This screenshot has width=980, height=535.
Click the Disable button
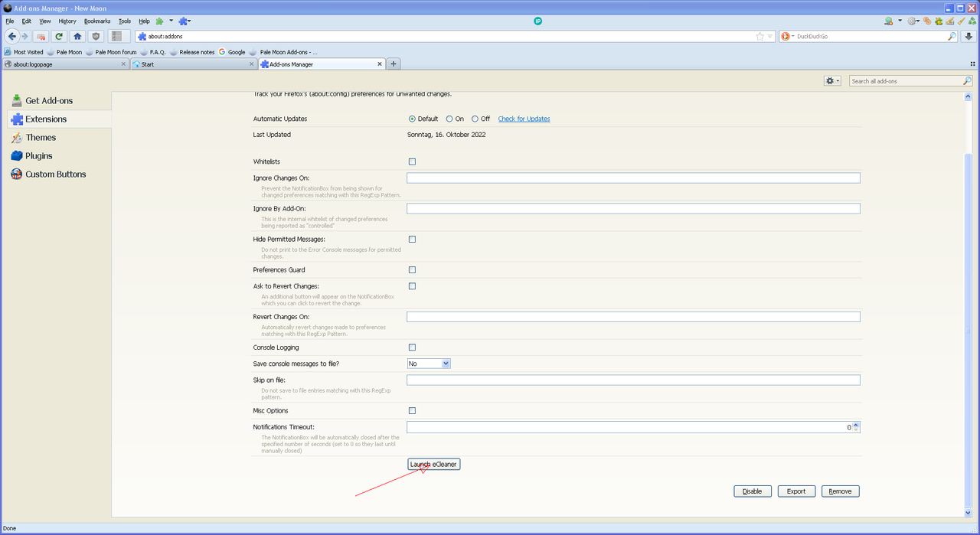coord(752,491)
